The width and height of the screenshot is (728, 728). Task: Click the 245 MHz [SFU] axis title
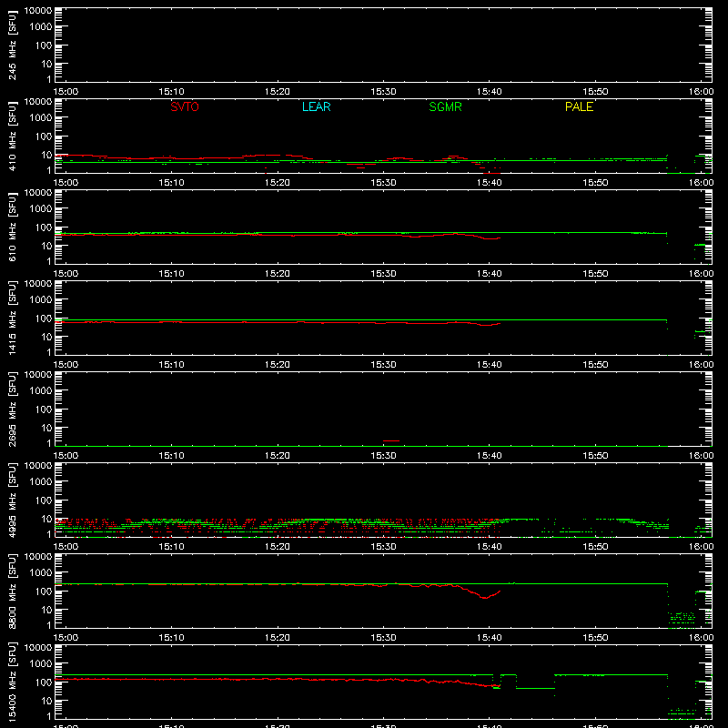[12, 45]
